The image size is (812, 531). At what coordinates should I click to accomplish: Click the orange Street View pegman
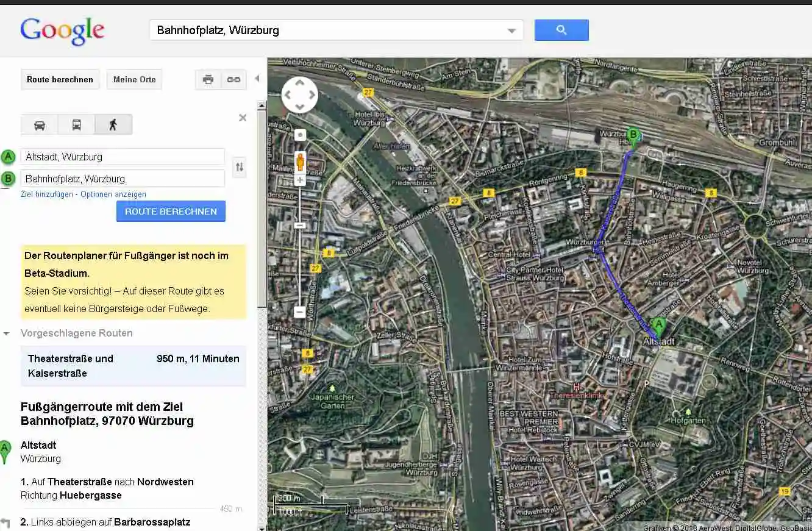coord(300,163)
